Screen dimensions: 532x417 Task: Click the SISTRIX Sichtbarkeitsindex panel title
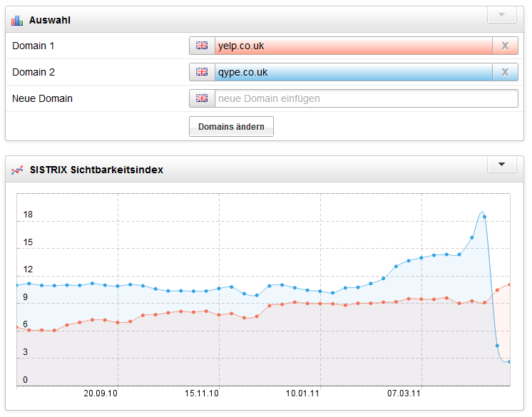coord(96,170)
